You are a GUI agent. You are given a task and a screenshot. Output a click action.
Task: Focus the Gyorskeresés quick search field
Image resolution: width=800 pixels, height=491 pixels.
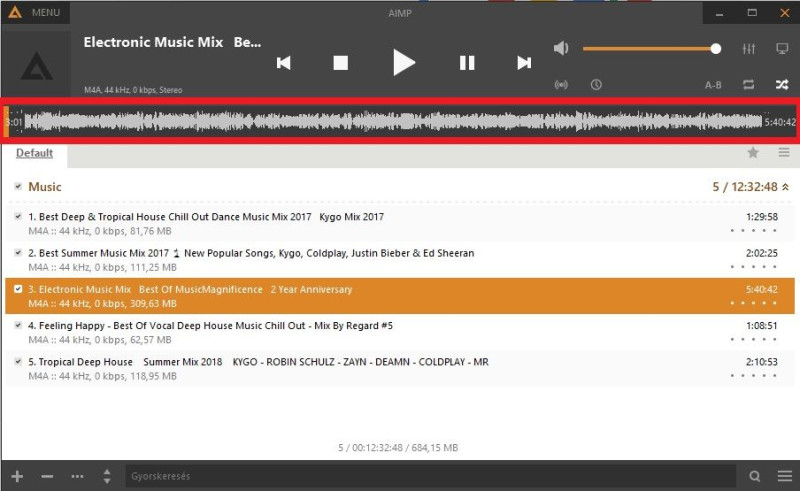(431, 476)
